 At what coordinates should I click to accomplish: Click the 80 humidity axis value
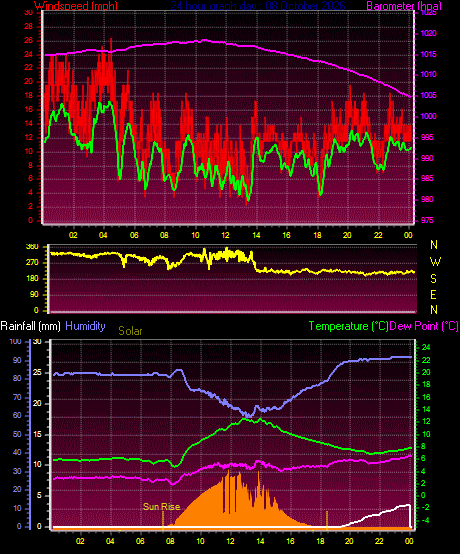click(17, 378)
